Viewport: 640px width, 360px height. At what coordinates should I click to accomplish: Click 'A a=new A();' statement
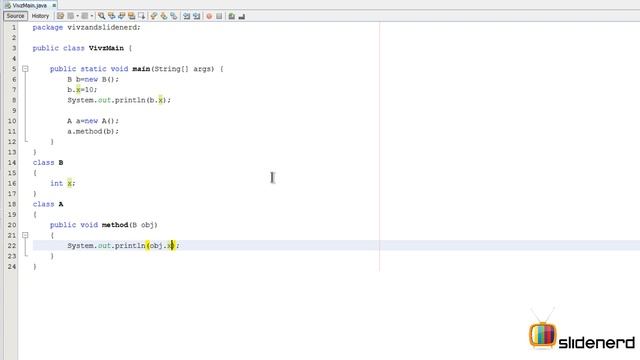coord(93,121)
